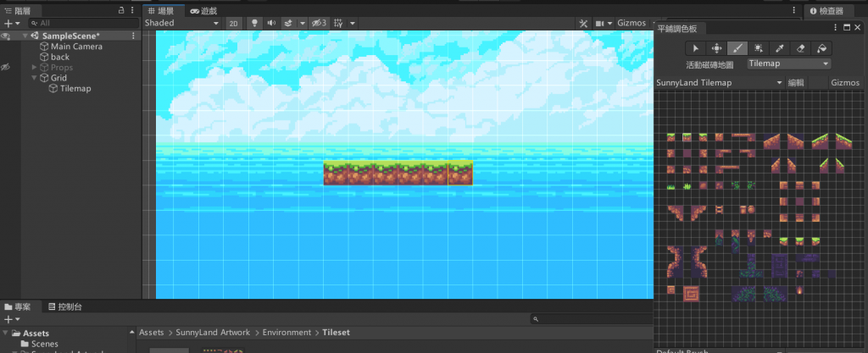Toggle SampleScene visibility eye icon
This screenshot has width=868, height=353.
[x=6, y=36]
